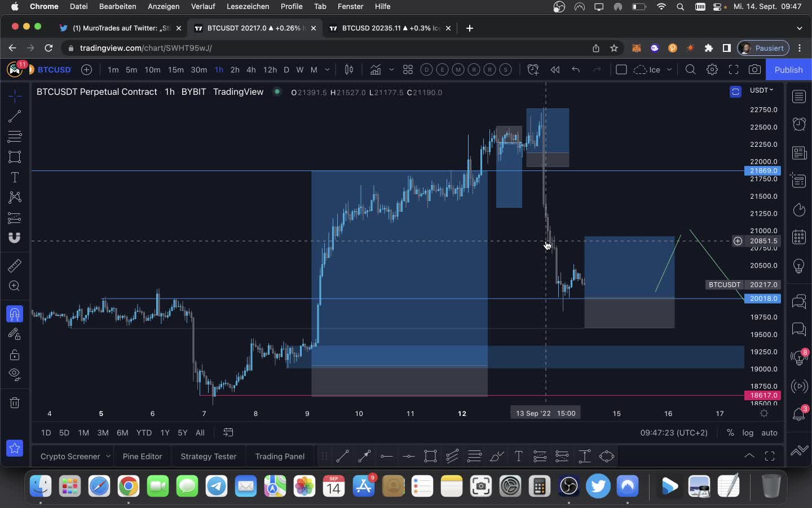Maximize the bottom panel
812x508 pixels.
click(770, 456)
